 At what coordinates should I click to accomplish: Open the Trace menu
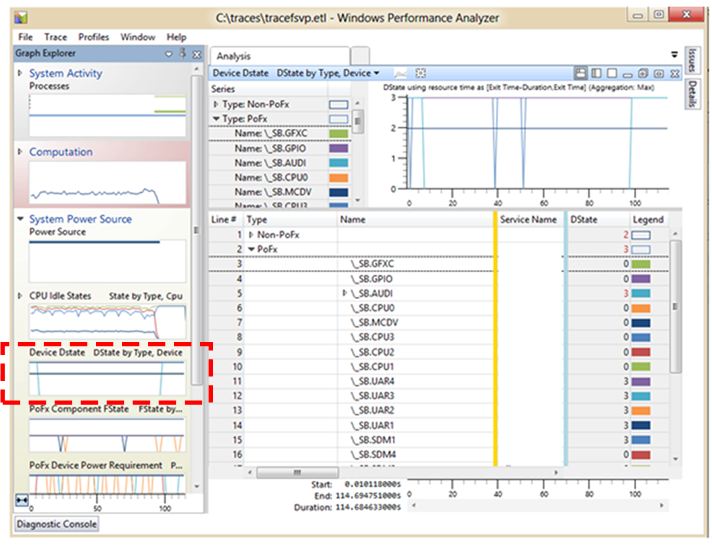point(54,37)
